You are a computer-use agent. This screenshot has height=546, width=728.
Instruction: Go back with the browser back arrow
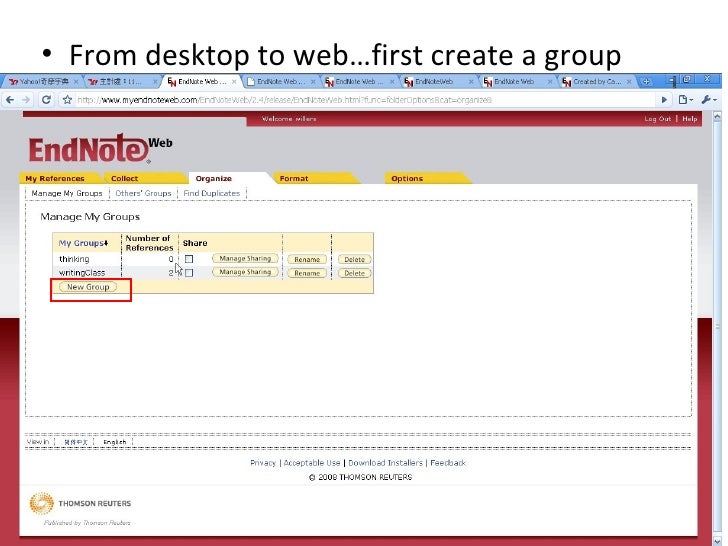[x=10, y=100]
